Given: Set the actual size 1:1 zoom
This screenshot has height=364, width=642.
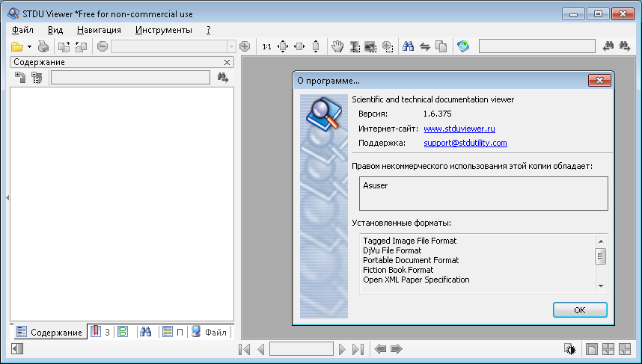Looking at the screenshot, I should click(x=266, y=46).
